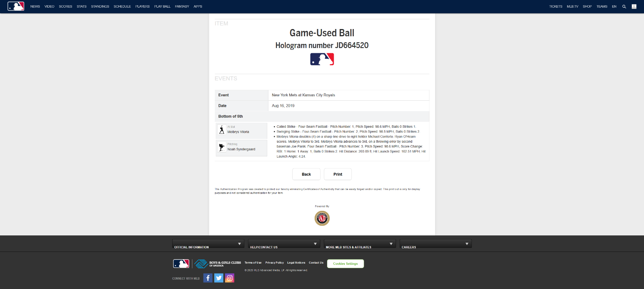Click the pitcher icon for Noah Syndergaard

[222, 147]
